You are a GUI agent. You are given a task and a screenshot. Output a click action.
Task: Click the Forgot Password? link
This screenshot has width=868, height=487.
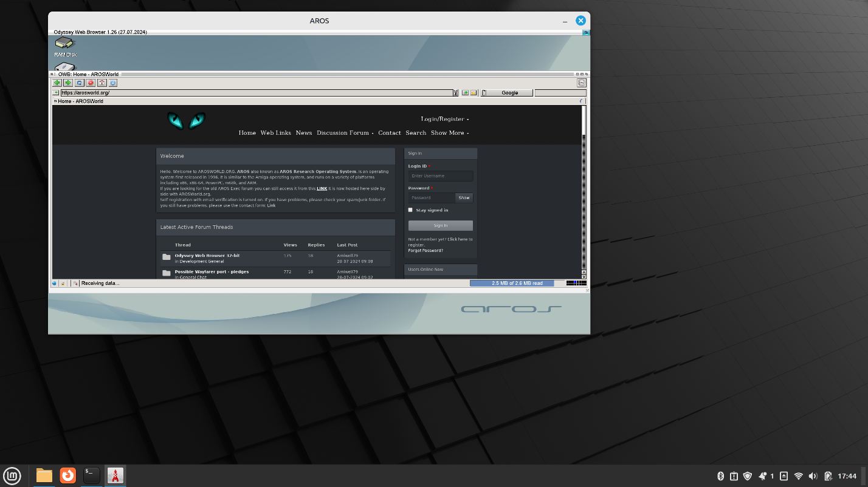tap(425, 251)
